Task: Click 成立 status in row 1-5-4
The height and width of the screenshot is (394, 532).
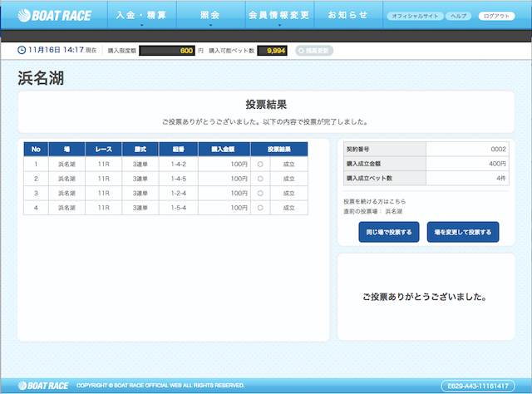Action: (289, 208)
